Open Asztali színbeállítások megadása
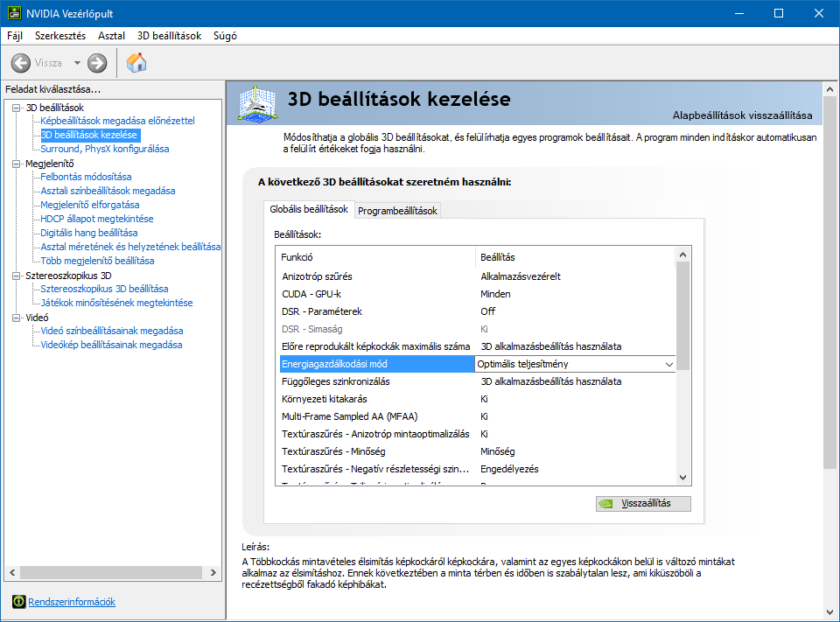 (x=108, y=191)
